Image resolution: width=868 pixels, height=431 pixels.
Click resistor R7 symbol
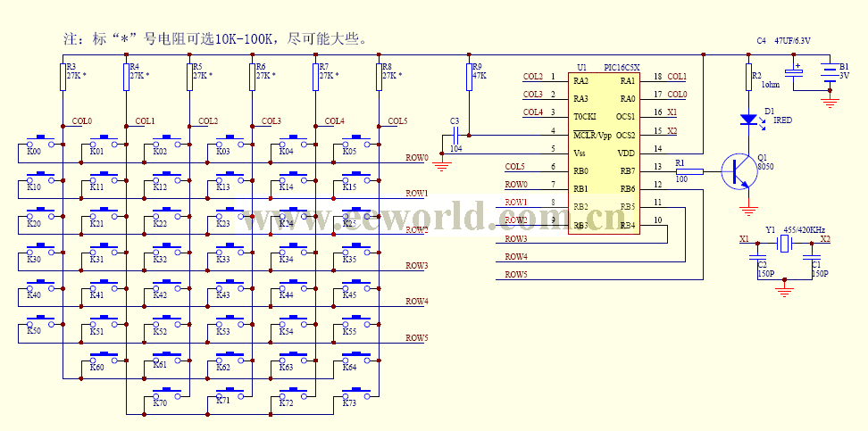315,77
